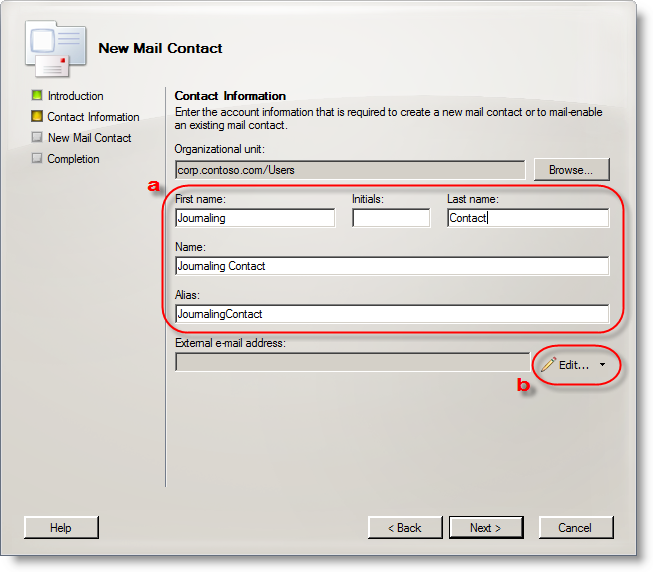Viewport: 653px width, 572px height.
Task: Click the 'Enter the account information' description text
Action: (389, 119)
